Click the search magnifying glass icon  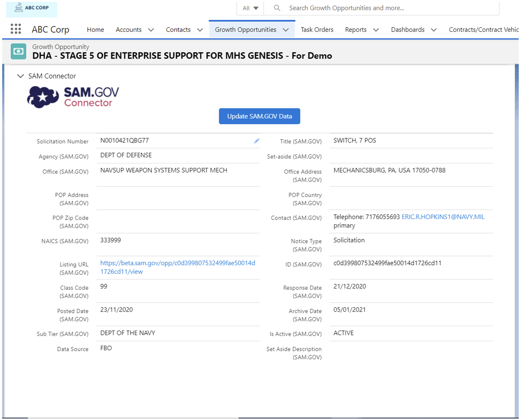click(277, 8)
